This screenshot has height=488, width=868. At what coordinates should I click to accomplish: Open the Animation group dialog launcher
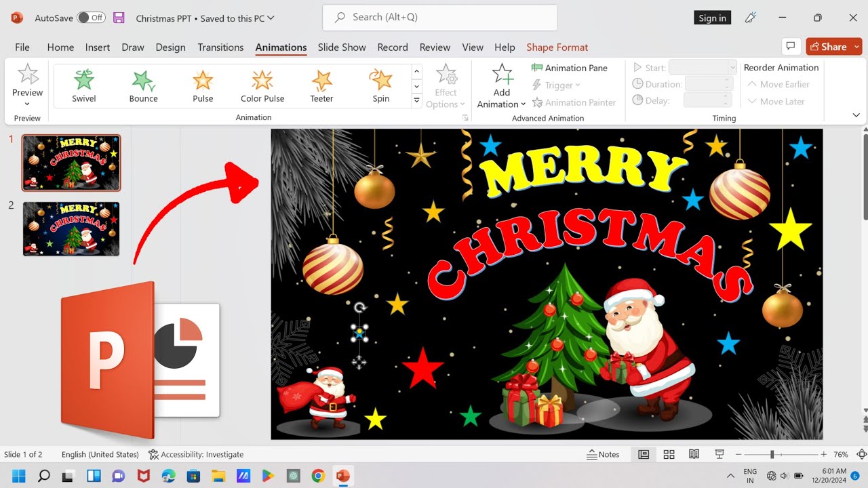click(465, 118)
